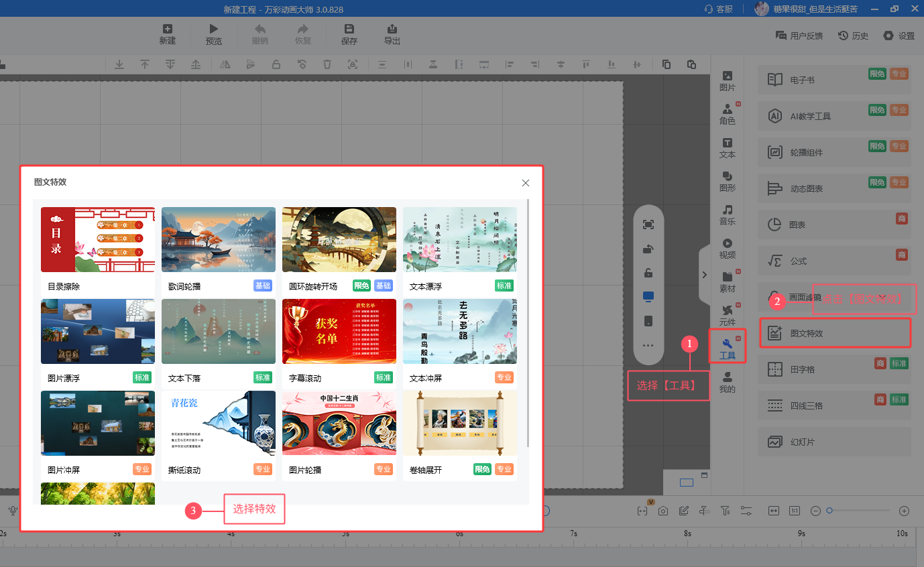Viewport: 924px width, 567px height.
Task: Open the 动态图表 tool entry
Action: click(835, 188)
